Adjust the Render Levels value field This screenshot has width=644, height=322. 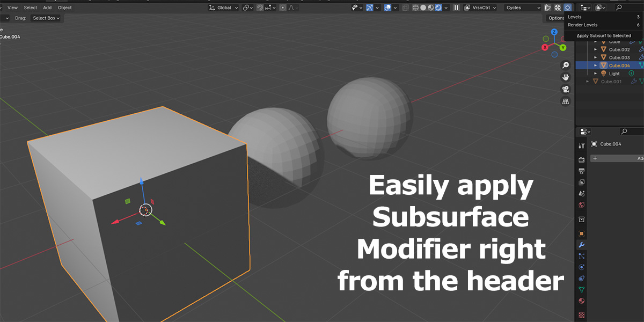click(604, 25)
